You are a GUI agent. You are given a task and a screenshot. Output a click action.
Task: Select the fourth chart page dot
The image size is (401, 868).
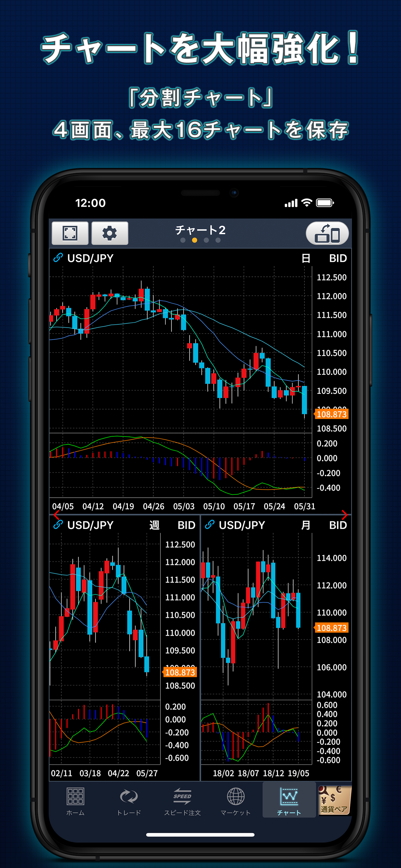point(218,240)
